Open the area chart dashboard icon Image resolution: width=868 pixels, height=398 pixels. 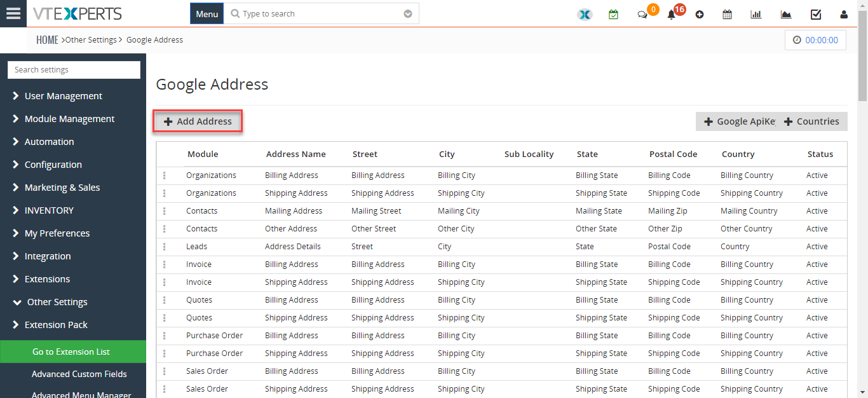pyautogui.click(x=786, y=14)
